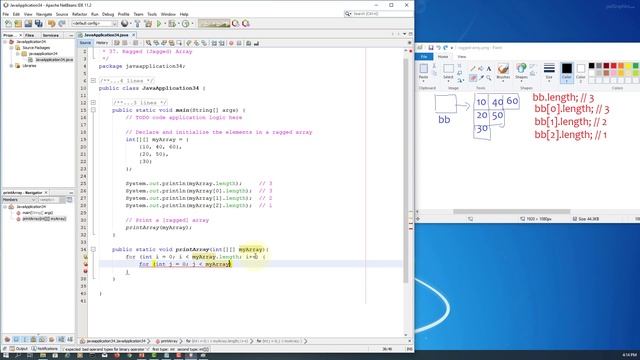Toggle Show Non-Public Members filter in Navigator
The image size is (640, 360).
point(34,339)
